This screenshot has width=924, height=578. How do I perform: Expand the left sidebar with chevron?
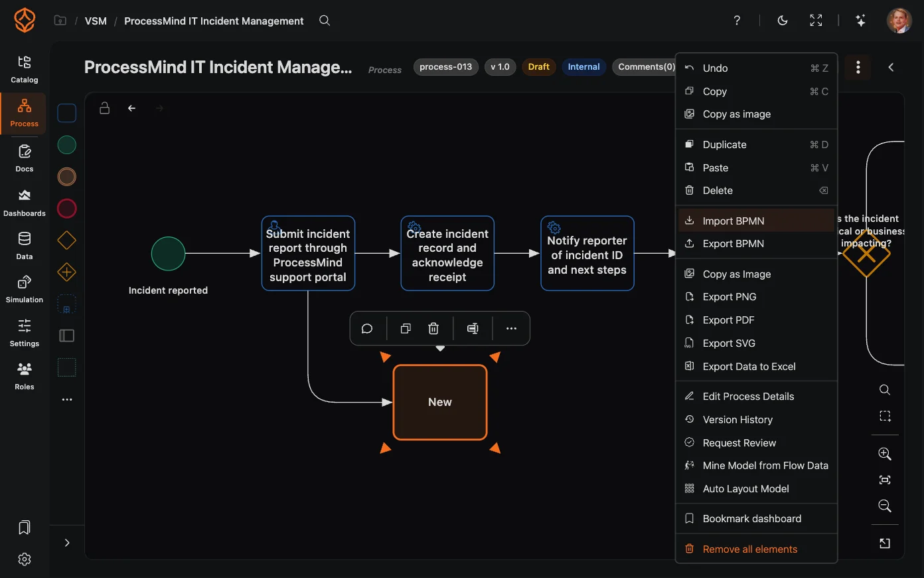(67, 543)
